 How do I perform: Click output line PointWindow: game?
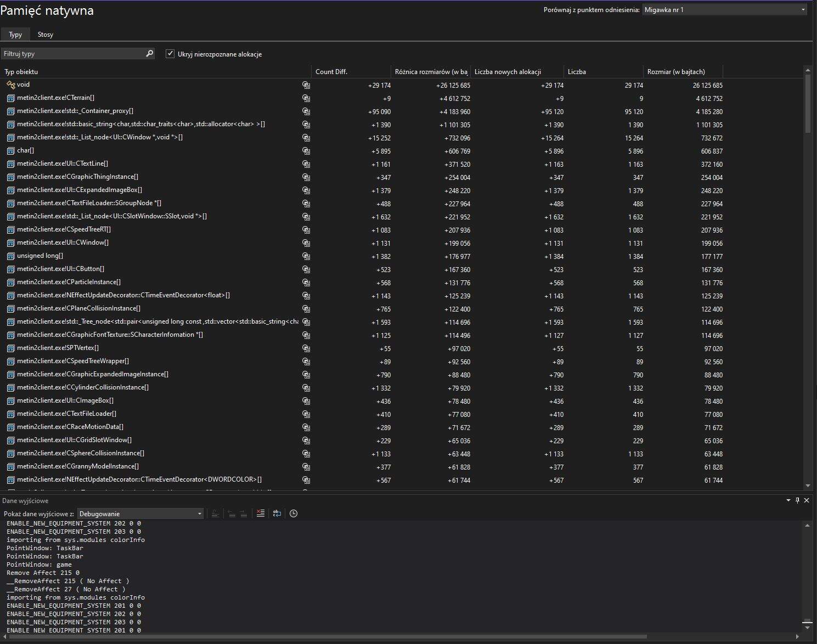tap(39, 564)
